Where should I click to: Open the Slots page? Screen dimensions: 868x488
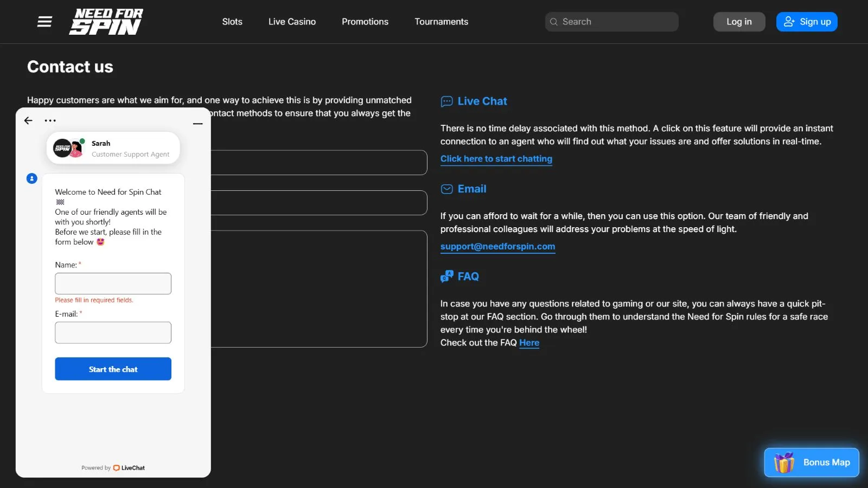click(232, 22)
